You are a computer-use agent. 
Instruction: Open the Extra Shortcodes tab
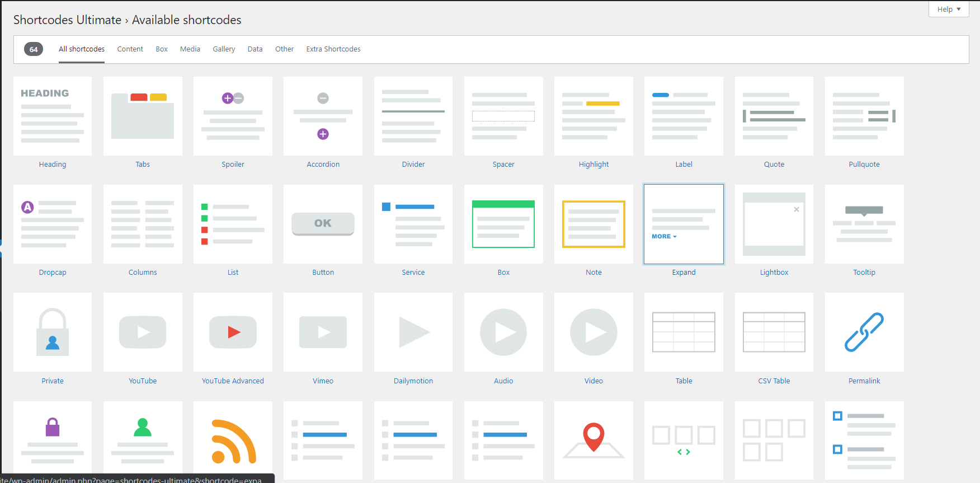coord(333,49)
